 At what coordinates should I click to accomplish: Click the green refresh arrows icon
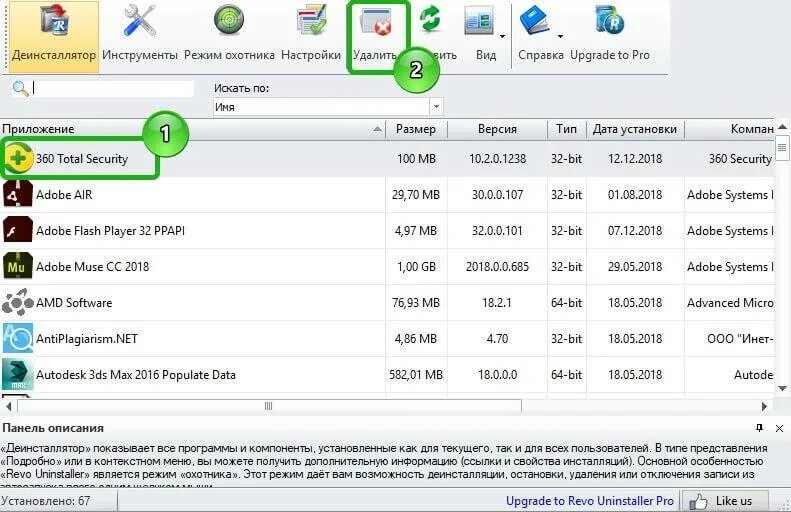tap(430, 19)
